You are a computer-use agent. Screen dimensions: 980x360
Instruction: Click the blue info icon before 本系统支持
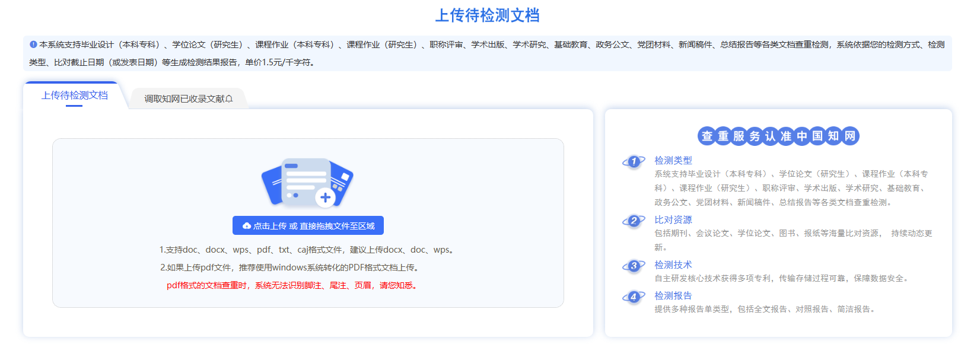tap(33, 44)
